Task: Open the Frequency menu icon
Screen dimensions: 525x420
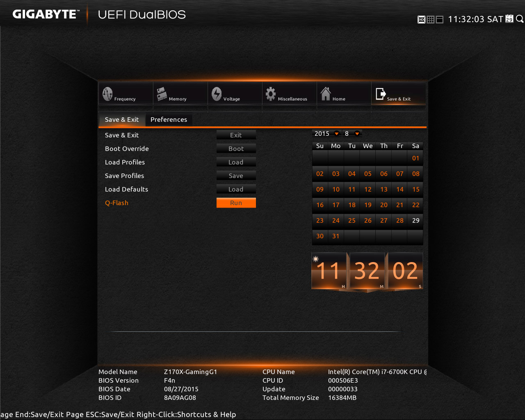Action: [x=107, y=94]
